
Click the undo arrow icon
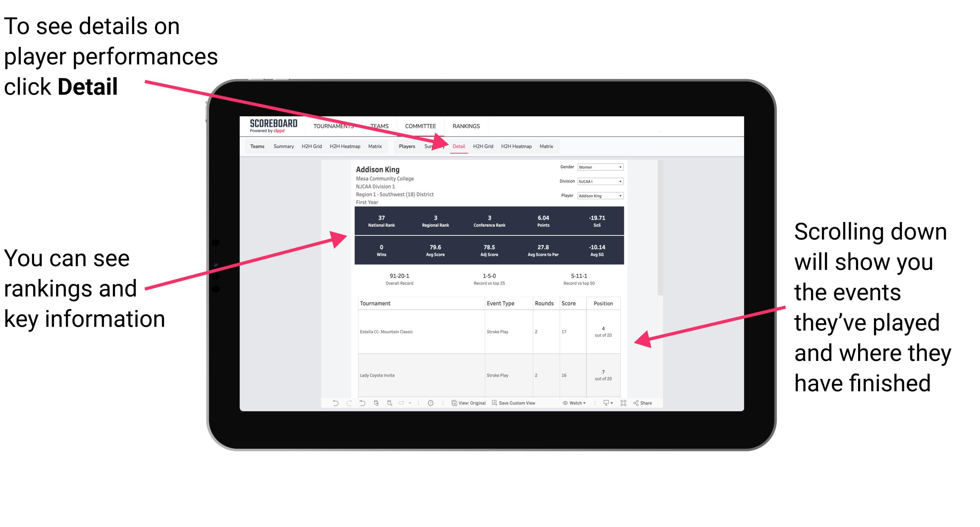click(330, 406)
